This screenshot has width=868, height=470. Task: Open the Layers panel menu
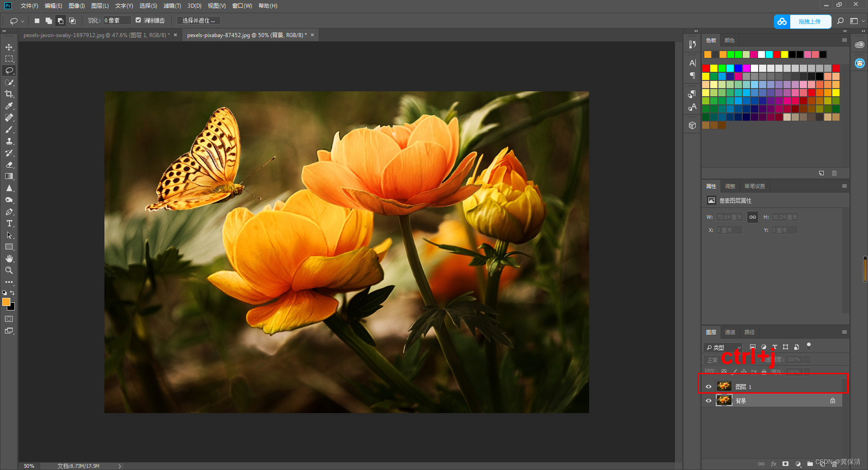(844, 332)
